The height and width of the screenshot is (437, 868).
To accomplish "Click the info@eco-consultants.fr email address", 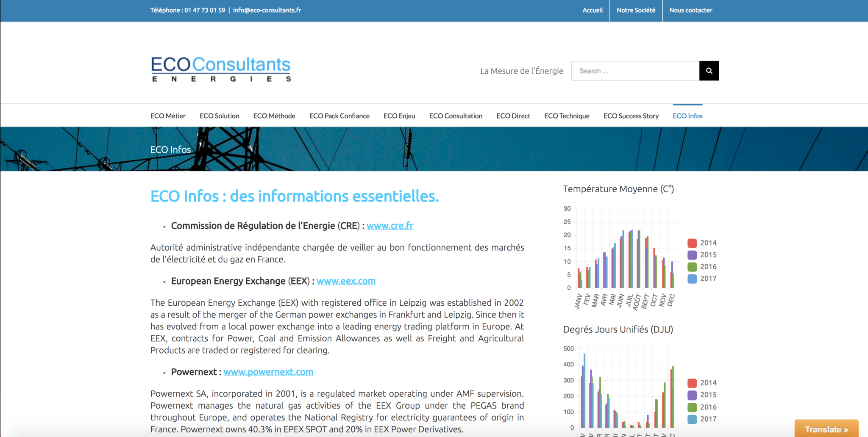I will tap(267, 10).
